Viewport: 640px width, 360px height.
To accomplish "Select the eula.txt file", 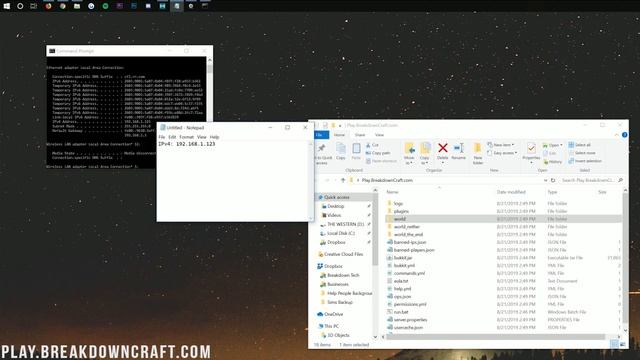I will coord(400,281).
